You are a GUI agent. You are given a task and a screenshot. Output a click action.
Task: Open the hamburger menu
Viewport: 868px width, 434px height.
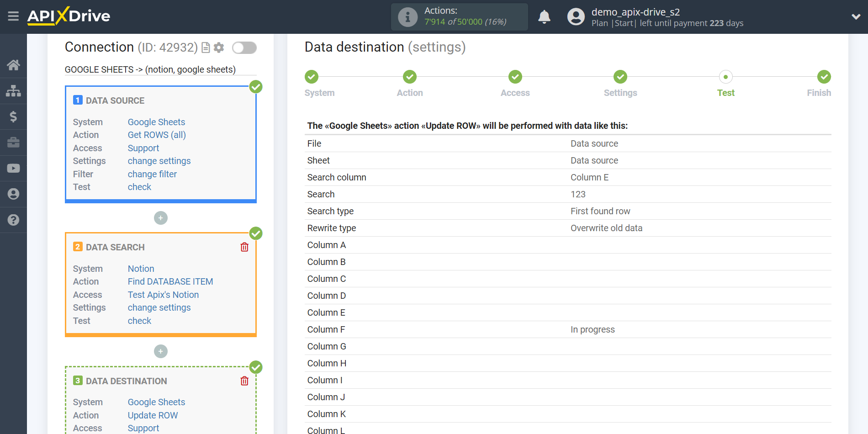(x=13, y=16)
